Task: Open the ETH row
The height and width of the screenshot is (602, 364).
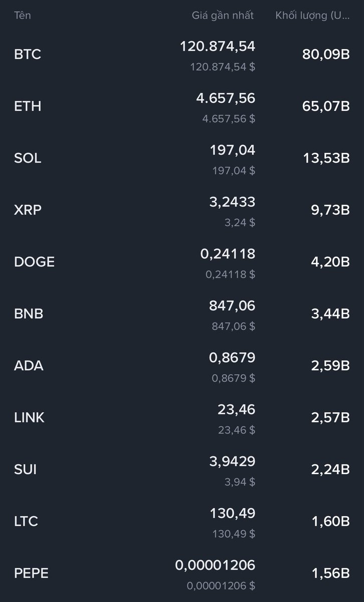Action: [182, 106]
